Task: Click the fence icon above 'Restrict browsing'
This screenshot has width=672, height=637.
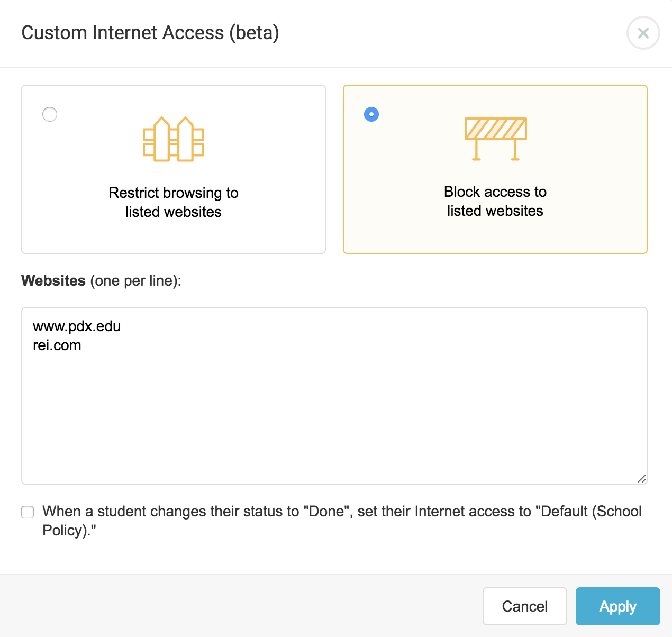Action: pyautogui.click(x=173, y=139)
